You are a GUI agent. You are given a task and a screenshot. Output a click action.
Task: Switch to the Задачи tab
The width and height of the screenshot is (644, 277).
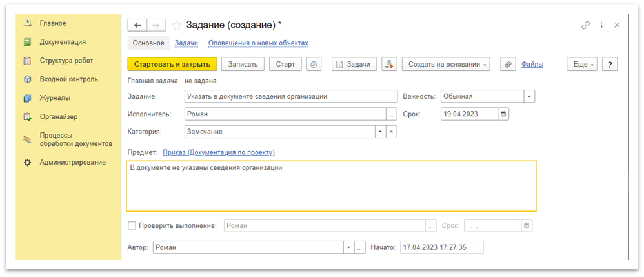186,43
